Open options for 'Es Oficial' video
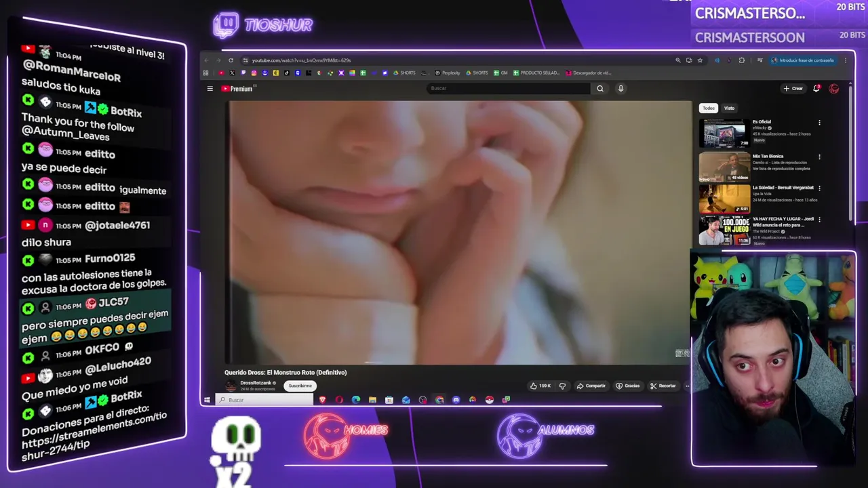The height and width of the screenshot is (488, 868). point(819,123)
